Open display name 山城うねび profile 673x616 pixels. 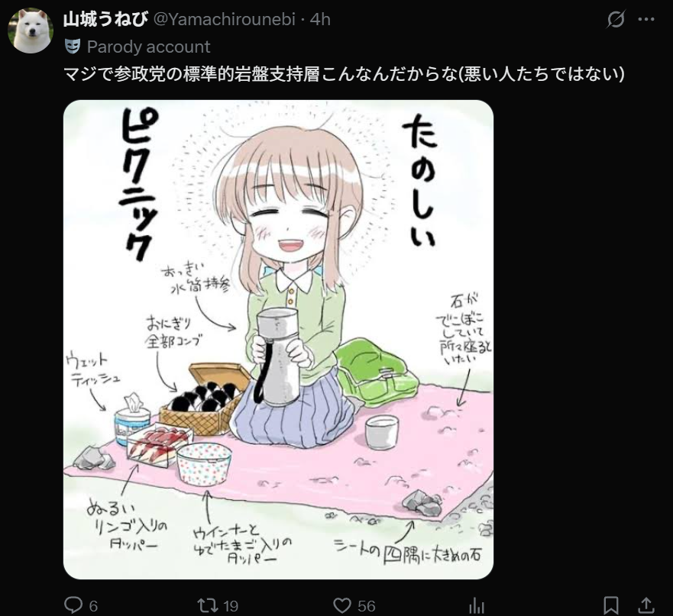pos(105,19)
